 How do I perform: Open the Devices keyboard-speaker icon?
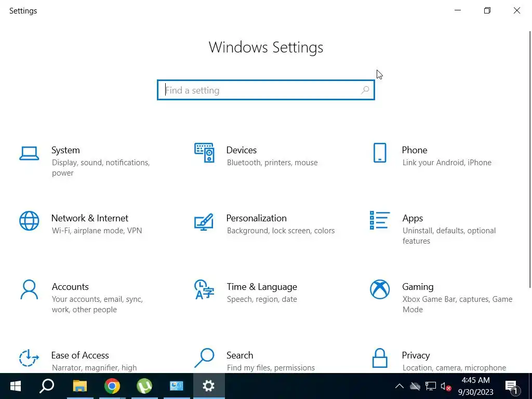click(204, 153)
